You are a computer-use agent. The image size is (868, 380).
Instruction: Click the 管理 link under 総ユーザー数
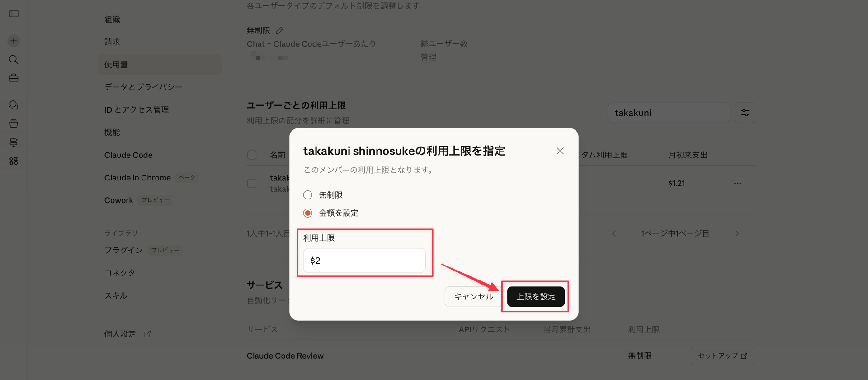tap(429, 57)
